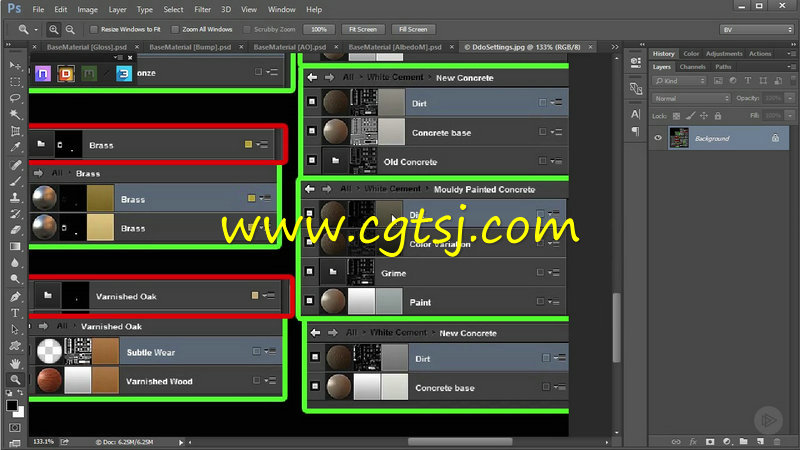Open the Window menu

[282, 9]
